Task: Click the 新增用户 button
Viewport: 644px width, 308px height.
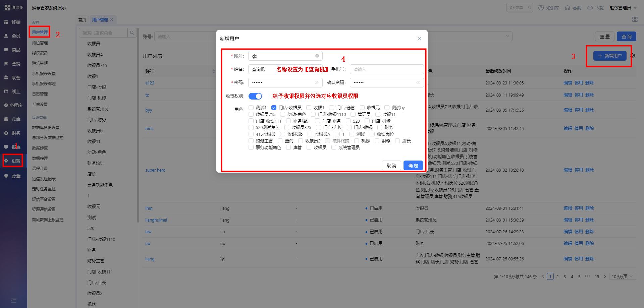Action: pyautogui.click(x=610, y=56)
